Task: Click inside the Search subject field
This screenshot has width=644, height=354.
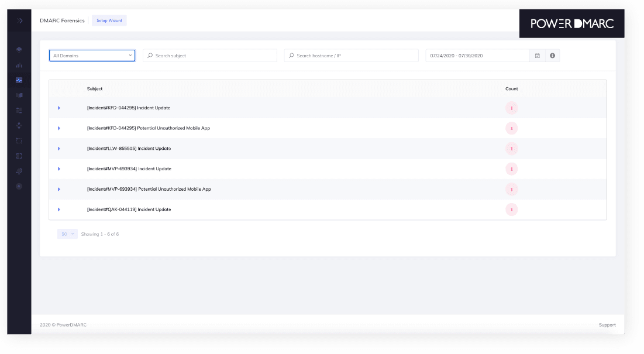Action: [x=211, y=55]
